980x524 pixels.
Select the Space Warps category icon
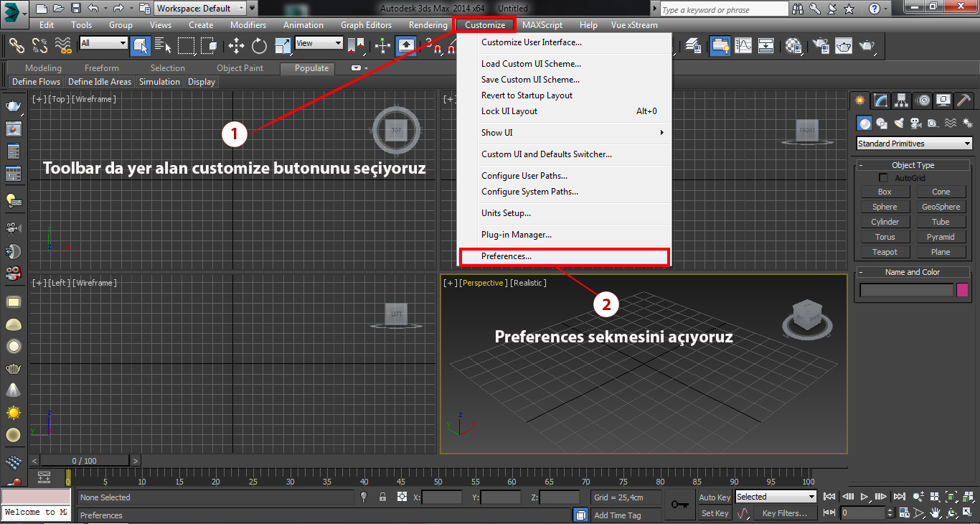click(950, 123)
